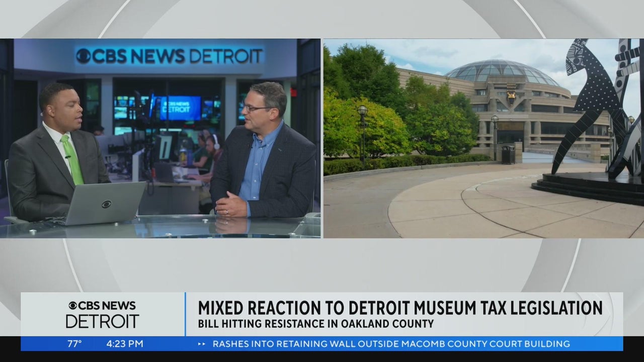This screenshot has width=644, height=362.
Task: Click the blue CBS News Detroit background monitor
Action: (180, 108)
